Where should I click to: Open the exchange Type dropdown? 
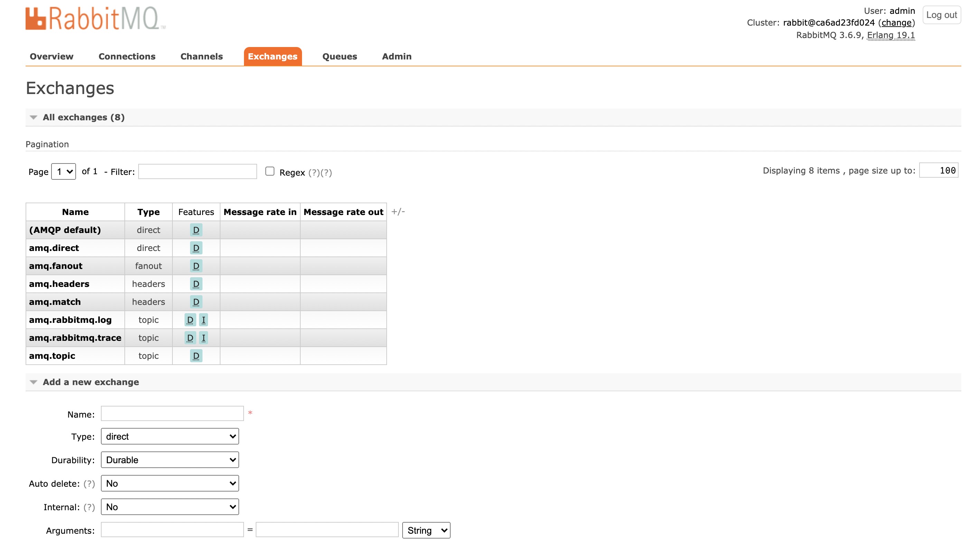click(170, 436)
